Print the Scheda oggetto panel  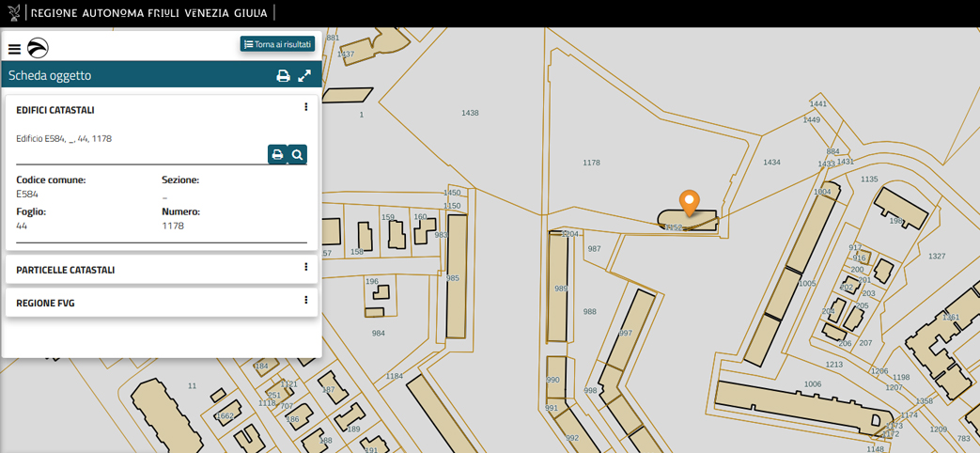pos(283,76)
